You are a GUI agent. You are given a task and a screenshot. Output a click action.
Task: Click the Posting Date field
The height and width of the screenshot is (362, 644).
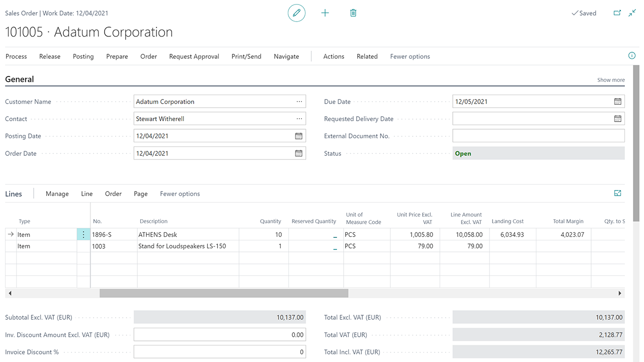[x=220, y=136]
